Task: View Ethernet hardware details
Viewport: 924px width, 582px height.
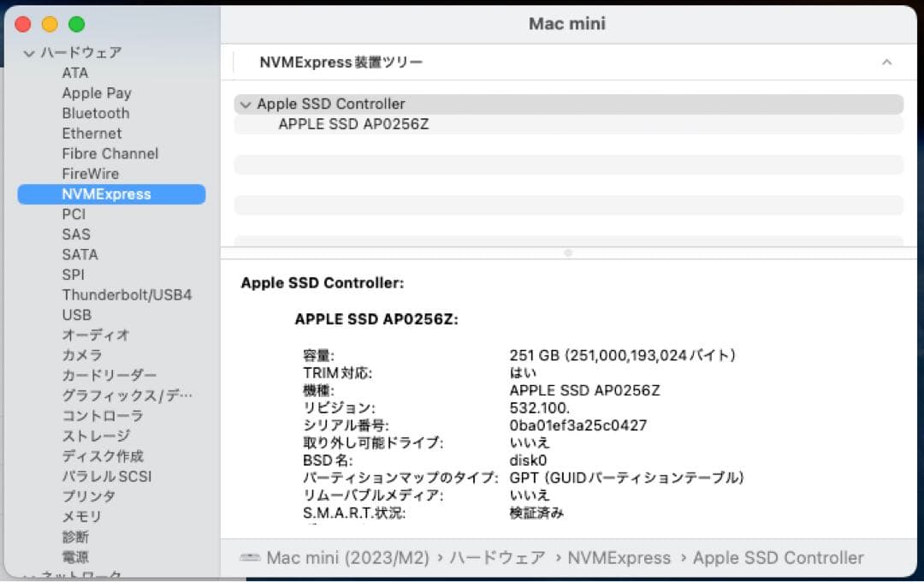Action: (92, 134)
